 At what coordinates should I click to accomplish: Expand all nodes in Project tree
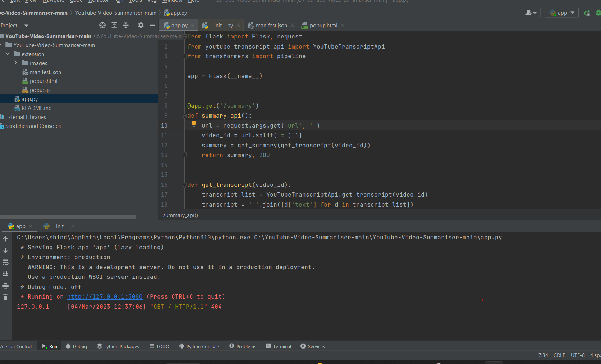114,25
